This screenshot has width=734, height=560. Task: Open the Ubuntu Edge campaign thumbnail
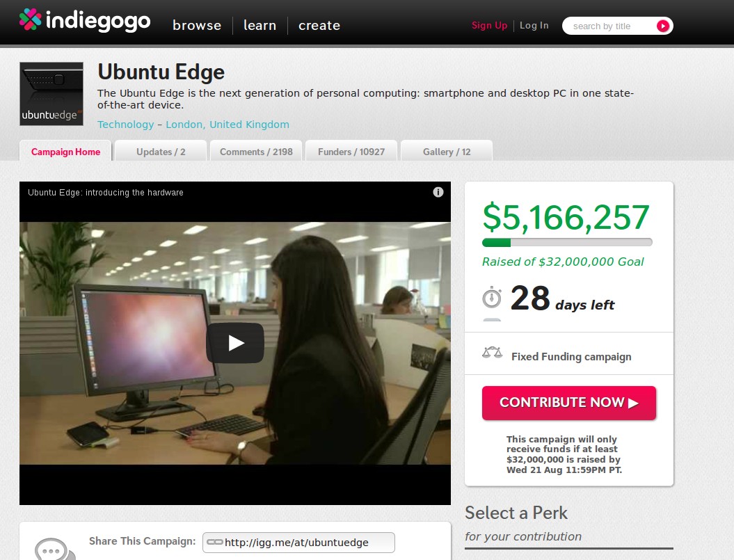(51, 94)
